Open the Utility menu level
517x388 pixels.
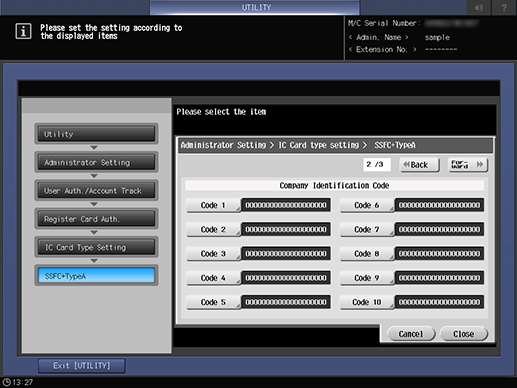click(96, 134)
